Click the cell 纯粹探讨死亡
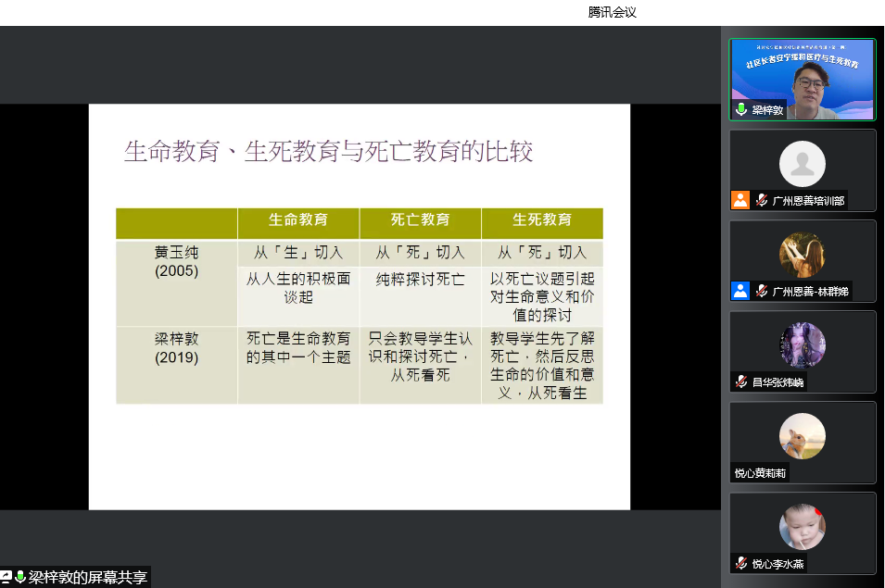 click(420, 296)
